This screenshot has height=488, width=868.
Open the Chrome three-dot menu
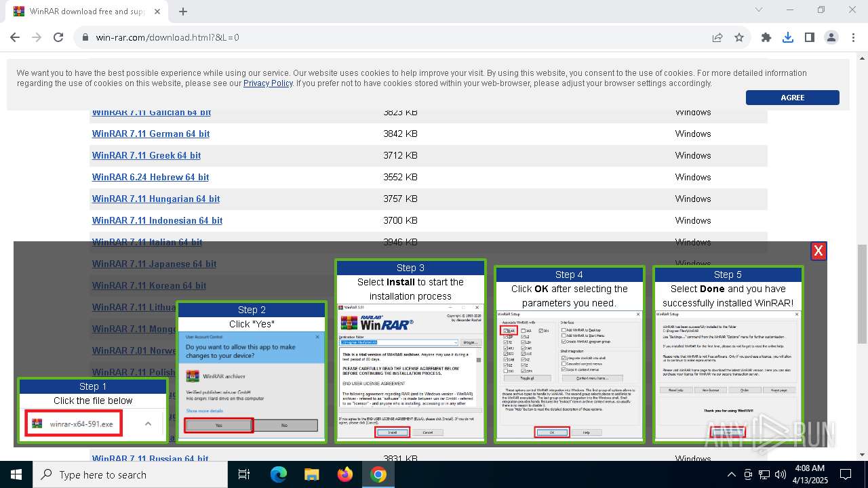point(853,37)
